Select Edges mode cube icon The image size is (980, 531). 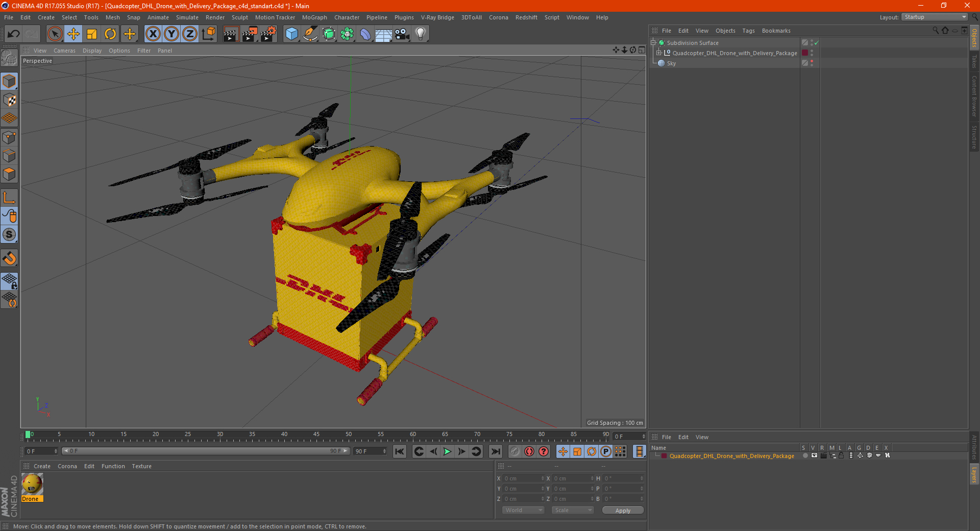coord(10,156)
